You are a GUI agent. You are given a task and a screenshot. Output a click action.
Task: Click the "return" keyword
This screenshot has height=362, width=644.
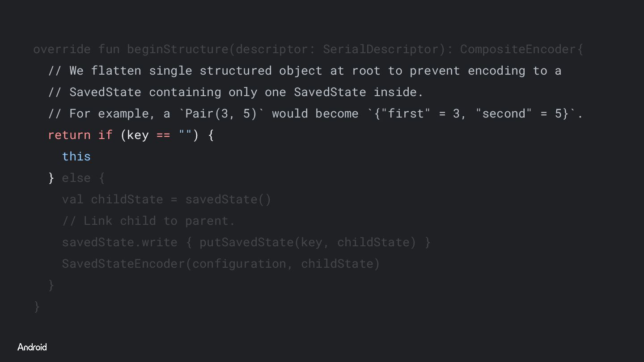coord(69,135)
